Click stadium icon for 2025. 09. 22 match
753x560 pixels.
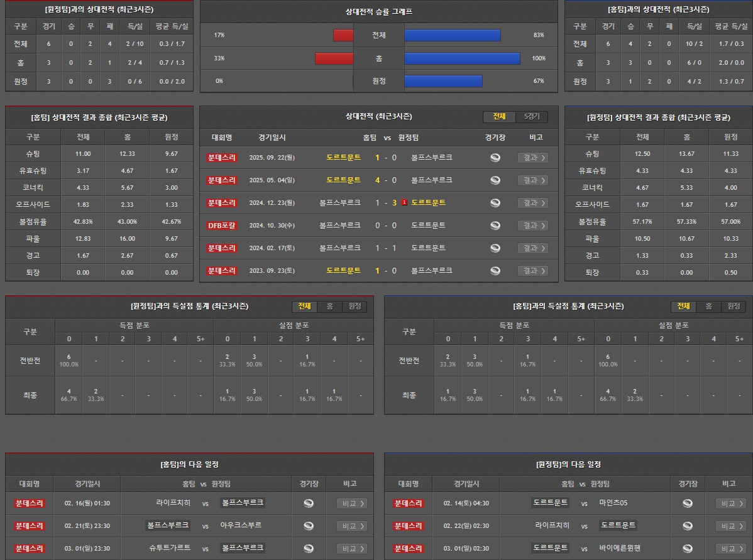click(495, 158)
